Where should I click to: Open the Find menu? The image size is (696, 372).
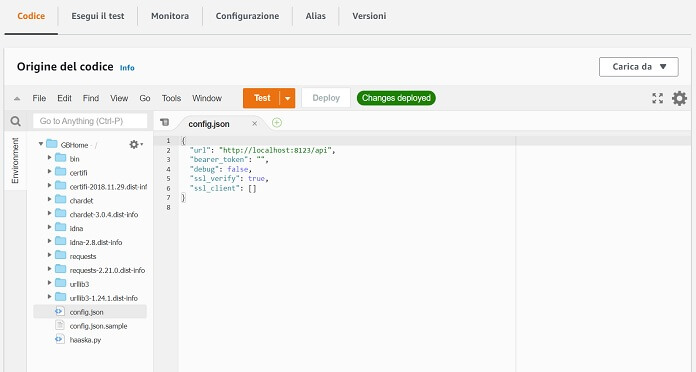click(x=91, y=98)
